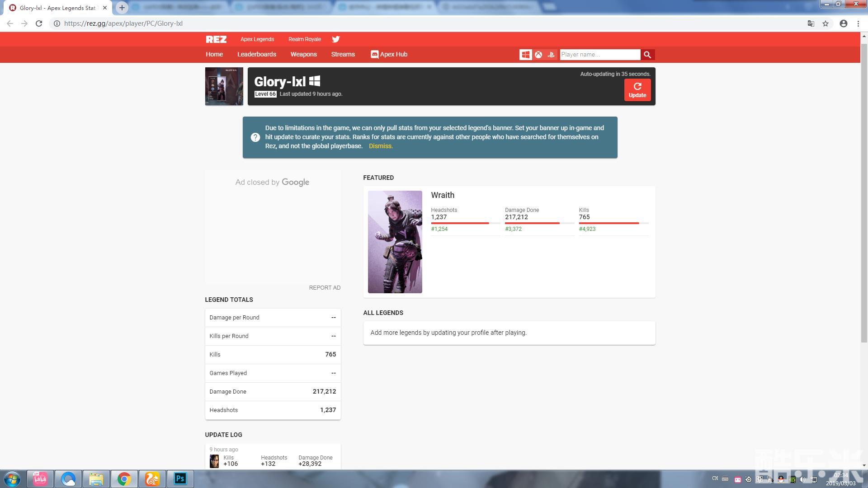Click the browser address bar URL

point(123,23)
